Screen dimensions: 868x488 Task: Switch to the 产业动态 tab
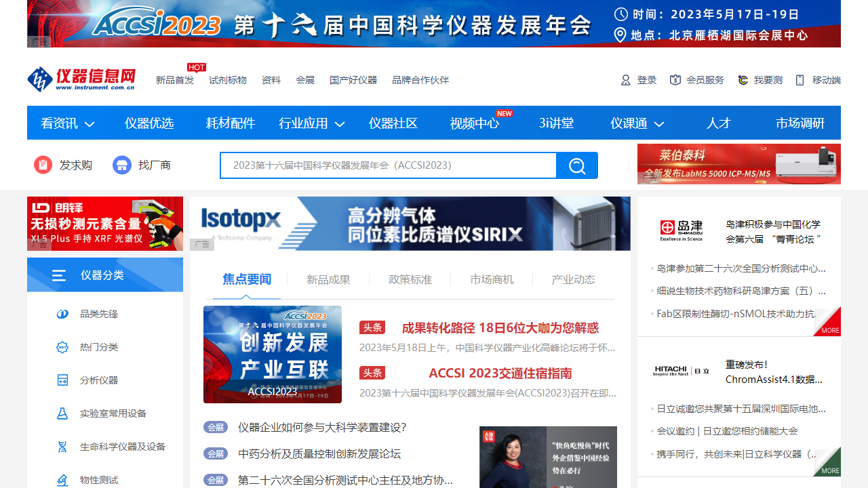click(574, 279)
